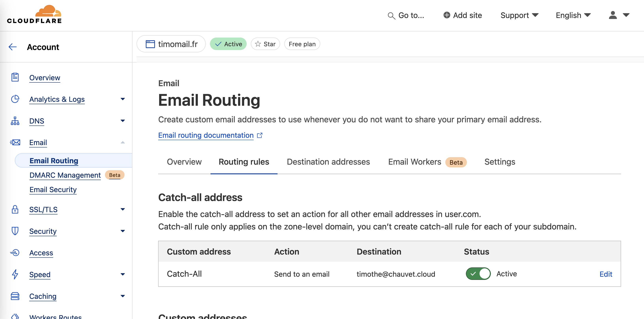Screen dimensions: 644x319
Task: Click the Destination column header
Action: pos(379,251)
